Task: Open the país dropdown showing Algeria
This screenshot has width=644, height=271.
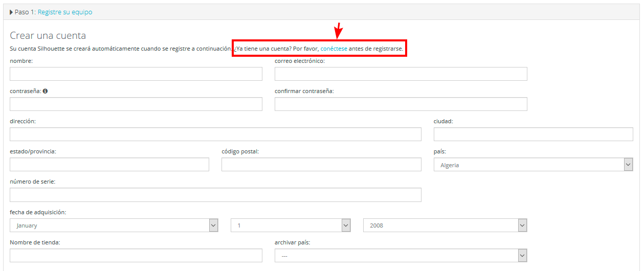Action: pos(534,165)
